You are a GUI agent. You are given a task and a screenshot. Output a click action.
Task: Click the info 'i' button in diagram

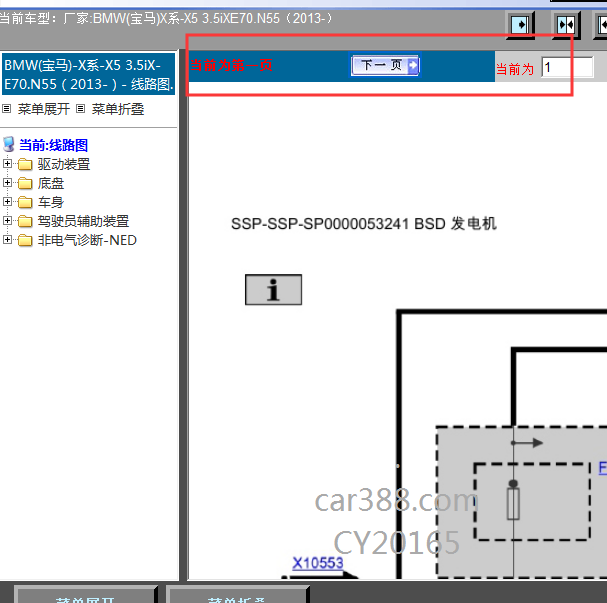click(273, 290)
